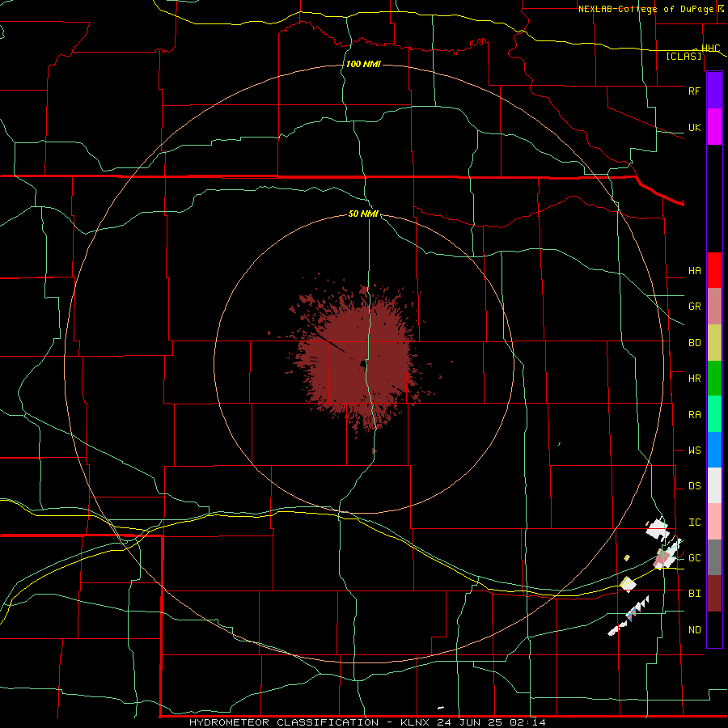728x728 pixels.
Task: Click the IC light pink legend swatch
Action: [714, 522]
